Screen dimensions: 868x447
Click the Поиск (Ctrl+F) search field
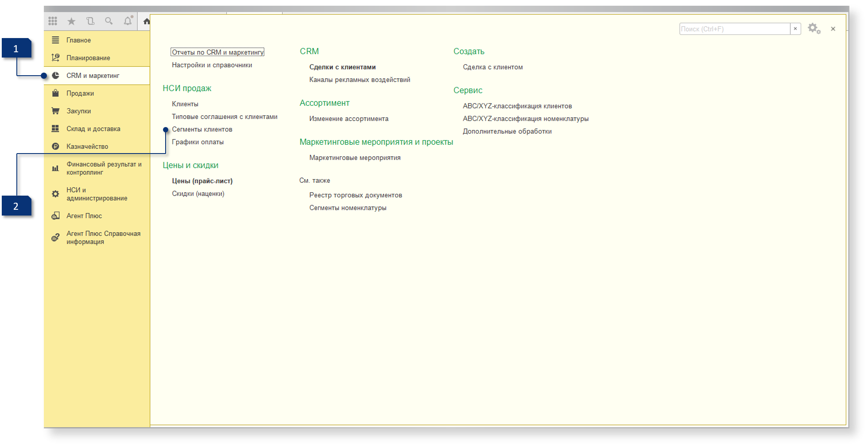point(735,29)
